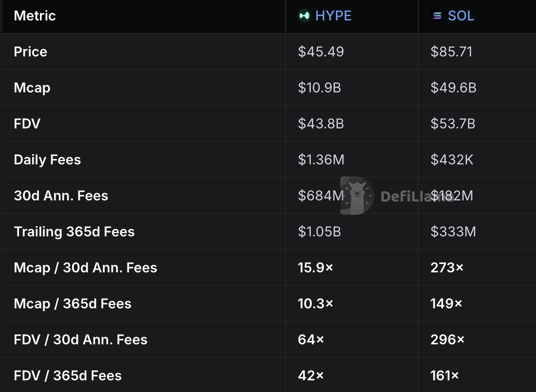The width and height of the screenshot is (536, 392).
Task: Select the FDV / 365d Fees label
Action: click(x=68, y=375)
